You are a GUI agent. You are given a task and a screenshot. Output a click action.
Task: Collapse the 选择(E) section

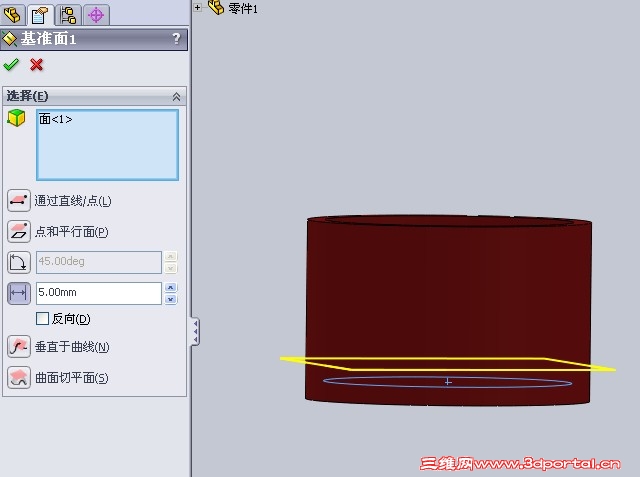click(176, 97)
